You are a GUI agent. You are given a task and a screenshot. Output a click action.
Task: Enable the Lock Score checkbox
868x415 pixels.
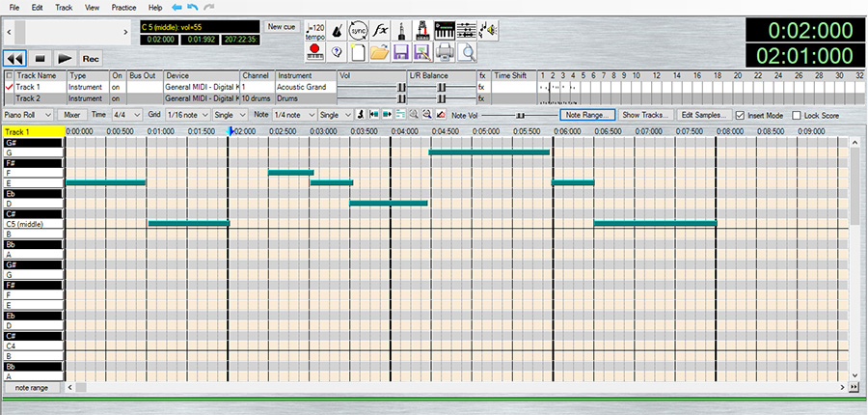click(797, 115)
